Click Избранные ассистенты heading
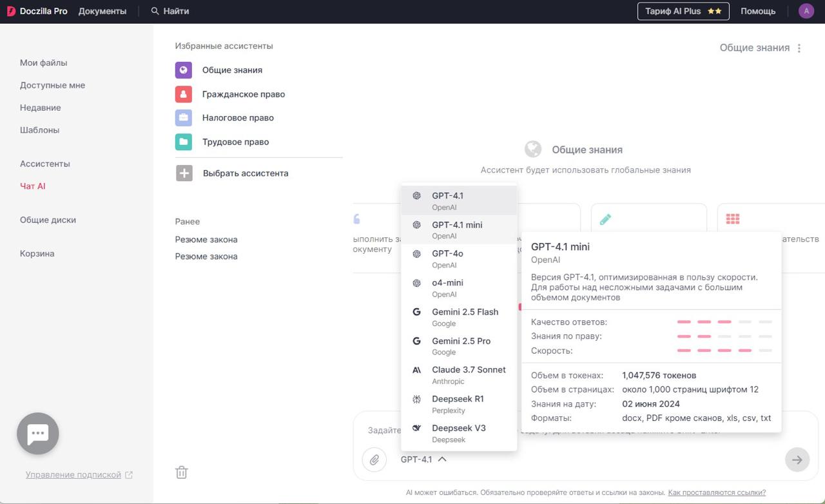 224,46
